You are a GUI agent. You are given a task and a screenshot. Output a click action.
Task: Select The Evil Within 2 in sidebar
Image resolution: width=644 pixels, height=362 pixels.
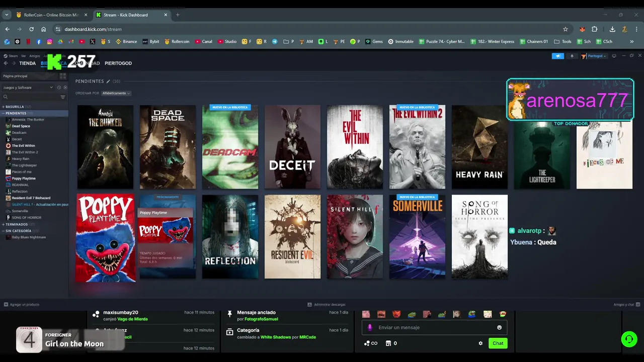click(25, 152)
